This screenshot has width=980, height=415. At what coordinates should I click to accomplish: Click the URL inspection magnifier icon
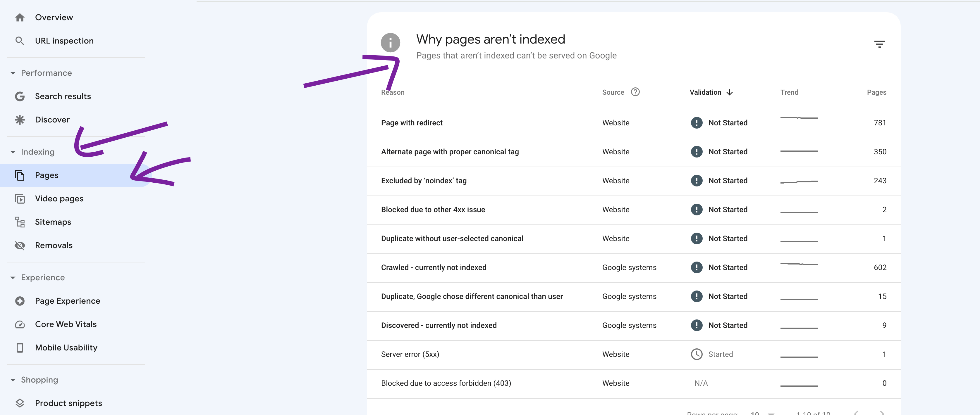[x=20, y=41]
